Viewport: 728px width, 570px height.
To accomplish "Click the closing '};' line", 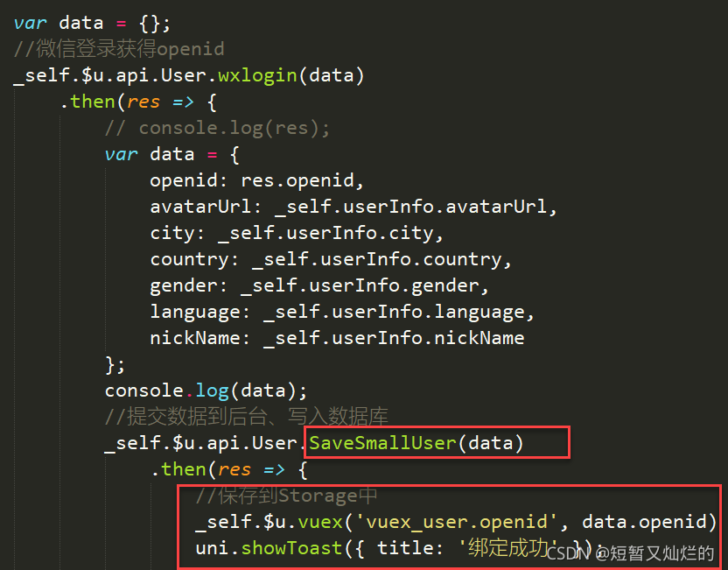I will 115,364.
